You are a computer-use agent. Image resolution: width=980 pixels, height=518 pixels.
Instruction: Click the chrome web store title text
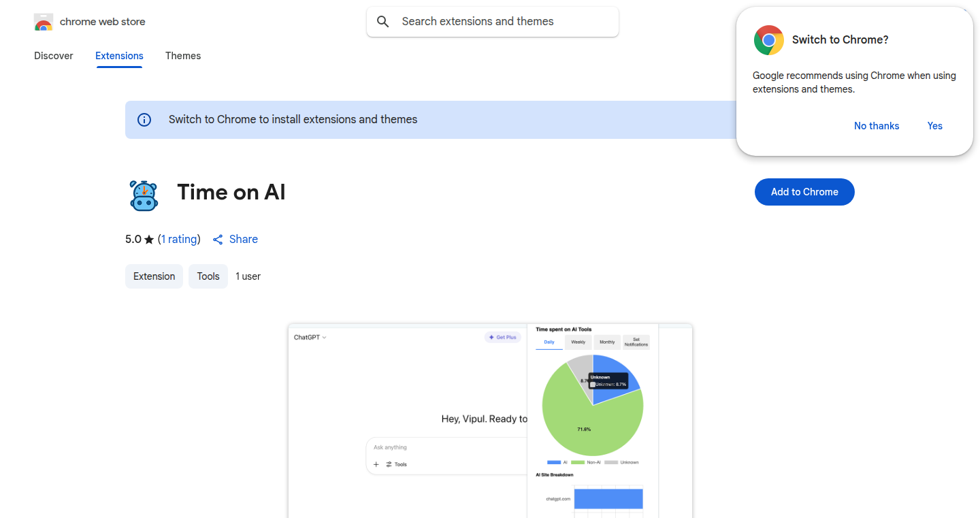coord(103,22)
